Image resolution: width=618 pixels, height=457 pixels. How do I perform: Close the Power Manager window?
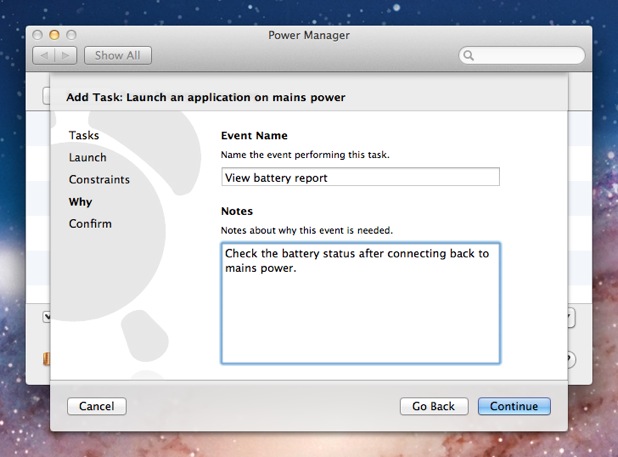coord(37,35)
